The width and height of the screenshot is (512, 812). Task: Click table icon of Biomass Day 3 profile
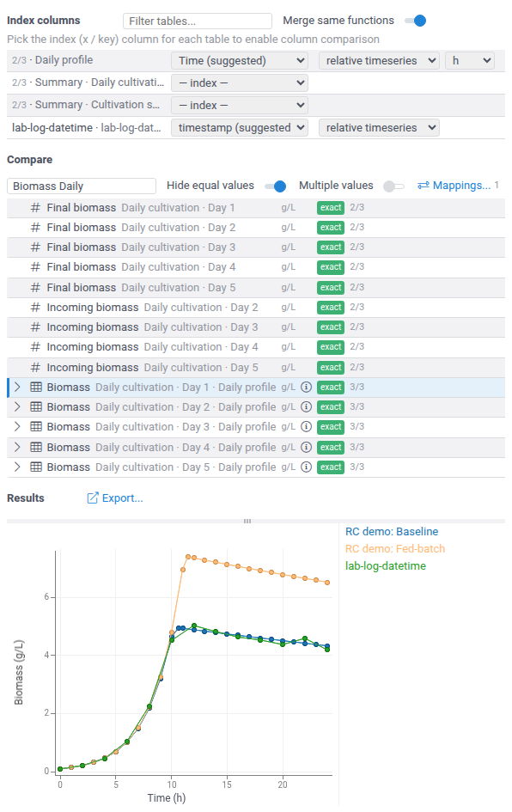coord(36,426)
